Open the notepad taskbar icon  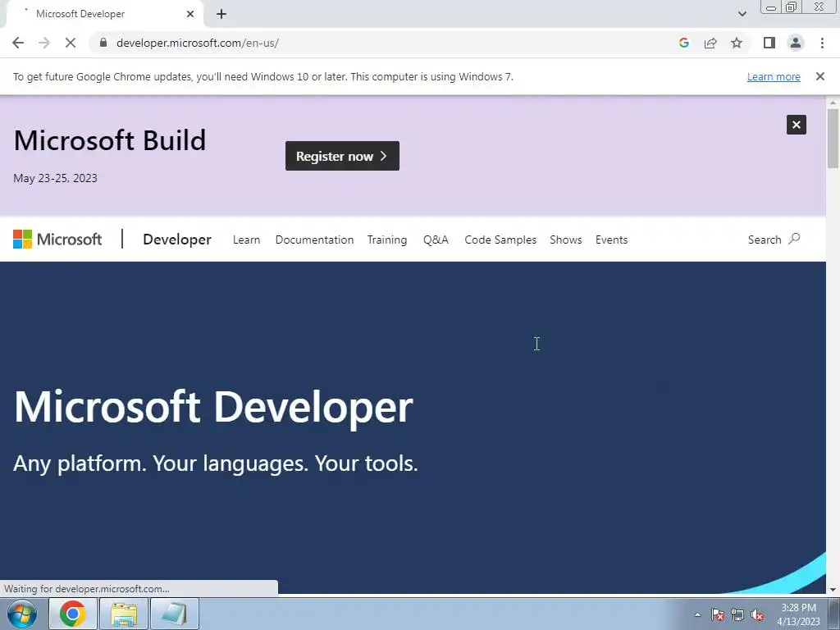point(176,614)
